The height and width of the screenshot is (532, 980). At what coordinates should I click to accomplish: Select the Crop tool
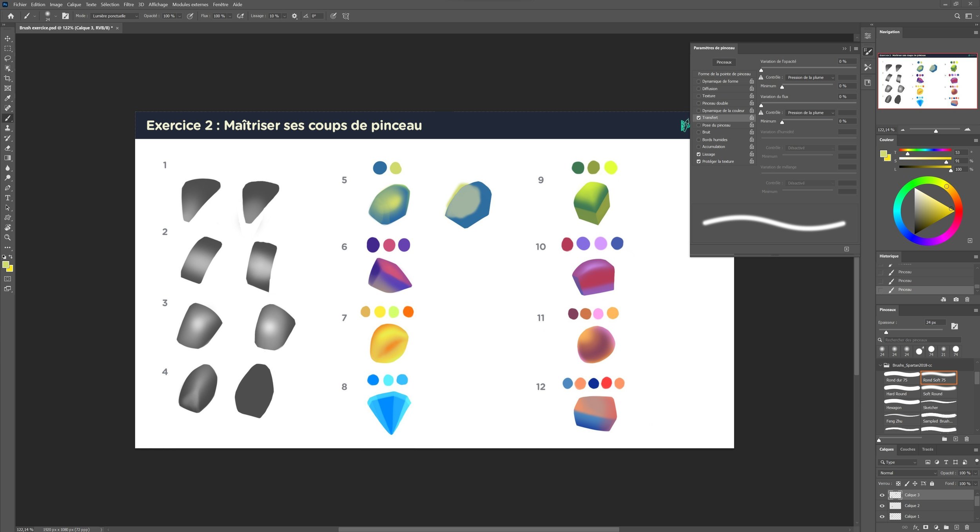tap(7, 78)
